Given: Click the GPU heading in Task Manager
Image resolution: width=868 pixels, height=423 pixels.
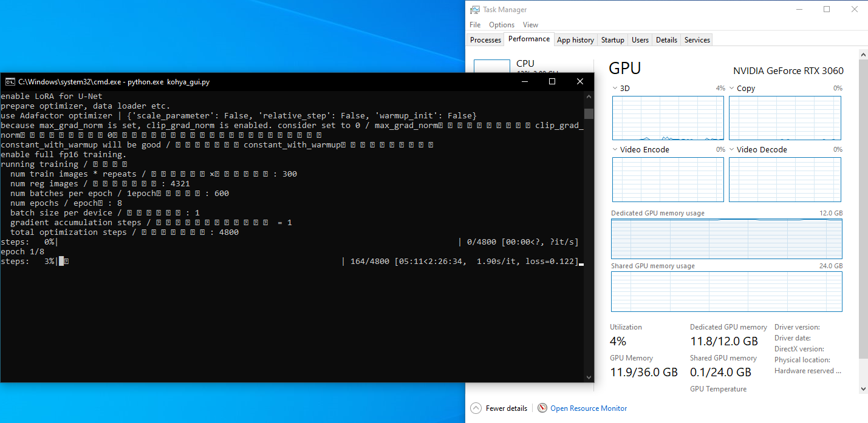Looking at the screenshot, I should point(624,68).
